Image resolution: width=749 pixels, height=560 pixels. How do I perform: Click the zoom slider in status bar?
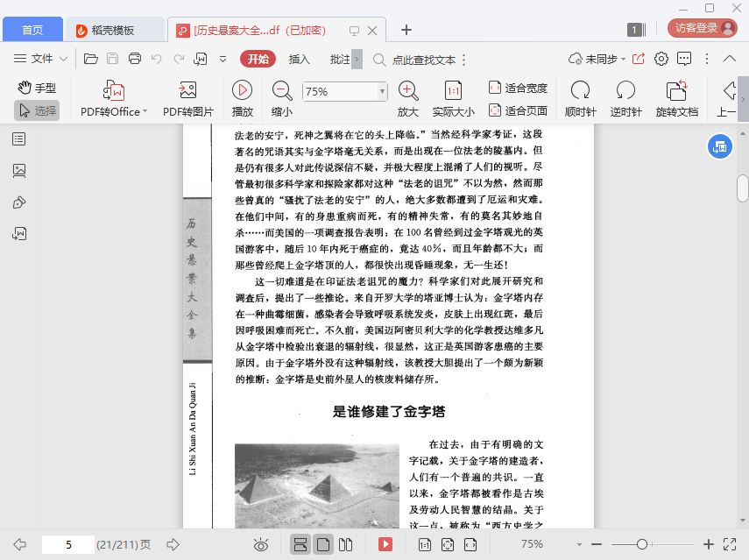[x=642, y=544]
